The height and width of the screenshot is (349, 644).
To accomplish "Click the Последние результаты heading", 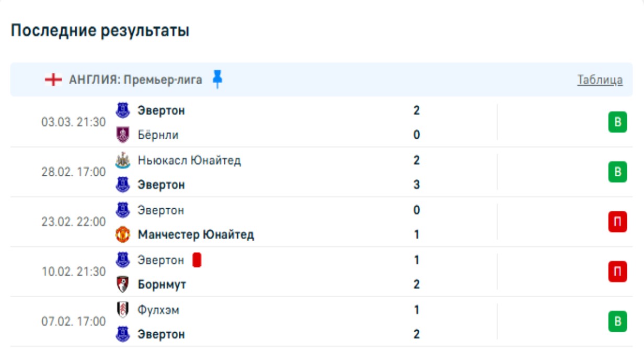I will tap(100, 31).
